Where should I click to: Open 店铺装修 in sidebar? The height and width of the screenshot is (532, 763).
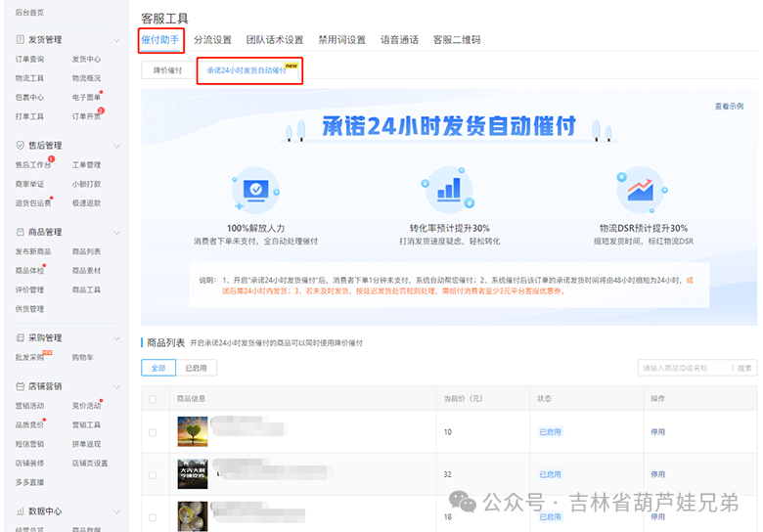(x=29, y=463)
